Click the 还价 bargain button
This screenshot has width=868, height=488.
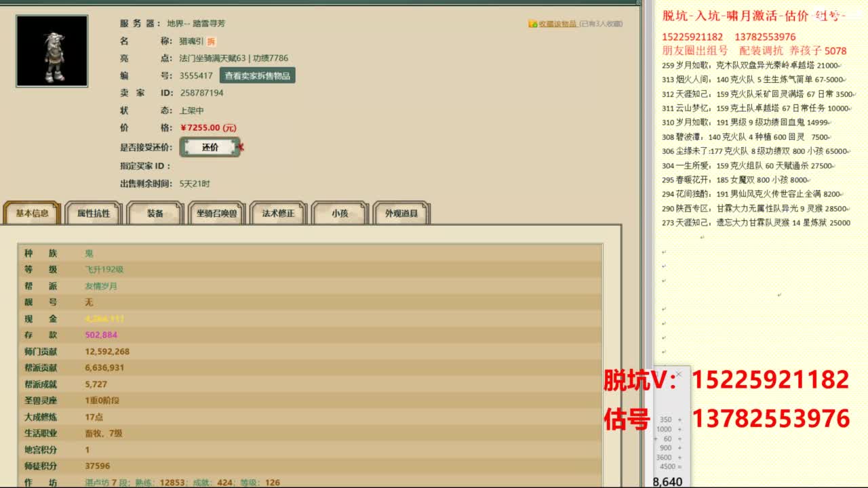tap(210, 147)
